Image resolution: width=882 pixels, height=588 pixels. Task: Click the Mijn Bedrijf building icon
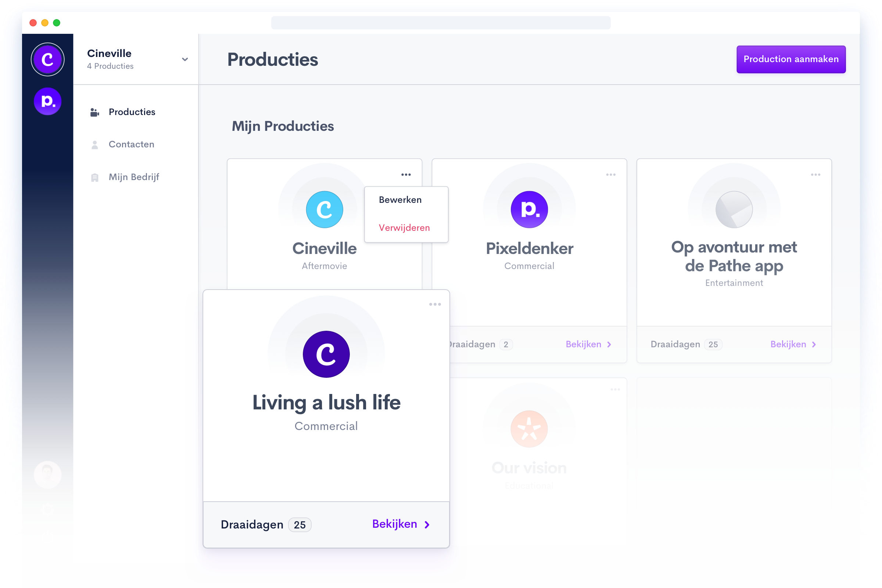pos(94,178)
